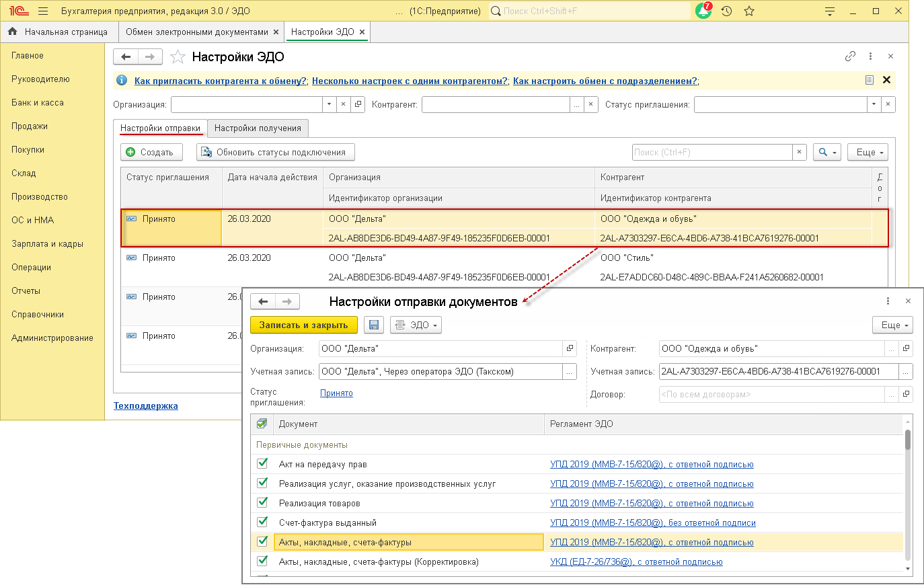Open the three-dot menu of Настройки ЭДО
This screenshot has width=924, height=585.
[x=870, y=56]
